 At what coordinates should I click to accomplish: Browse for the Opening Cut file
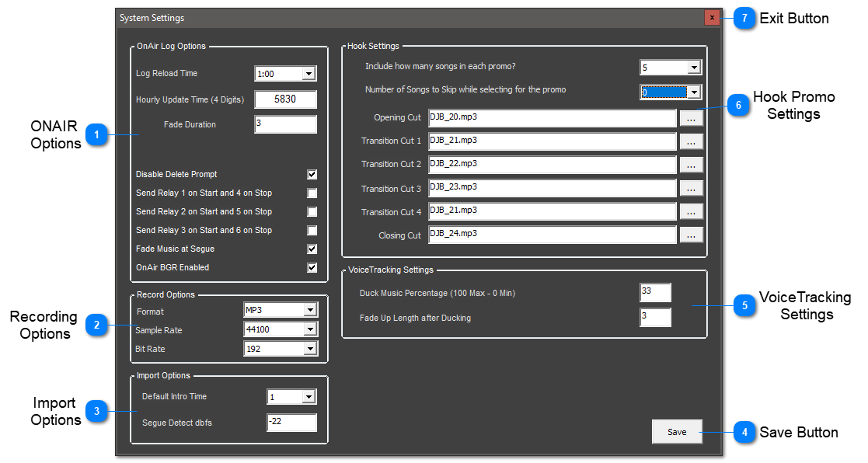click(692, 118)
